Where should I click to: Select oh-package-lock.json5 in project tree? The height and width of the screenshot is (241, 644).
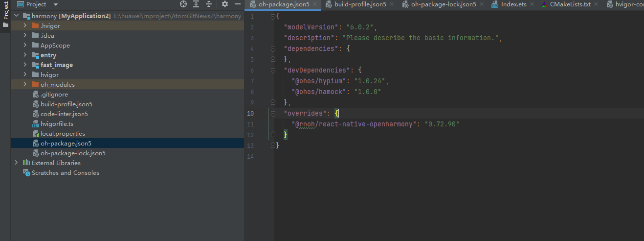(73, 153)
